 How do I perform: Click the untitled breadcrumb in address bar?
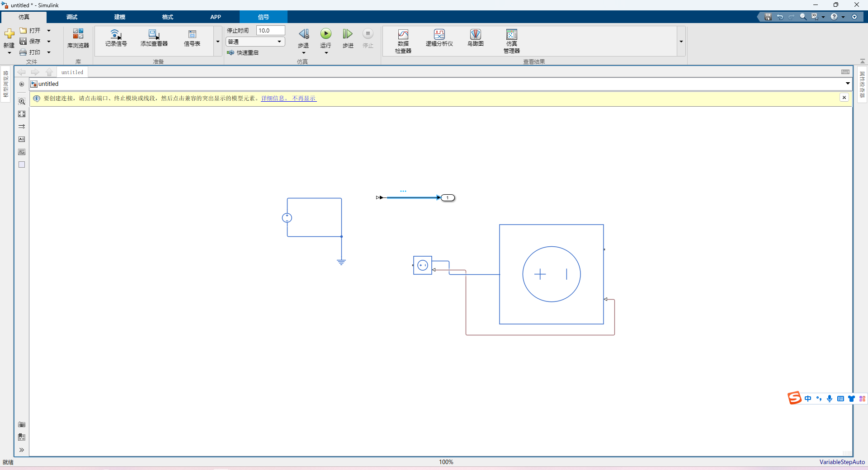[48, 84]
